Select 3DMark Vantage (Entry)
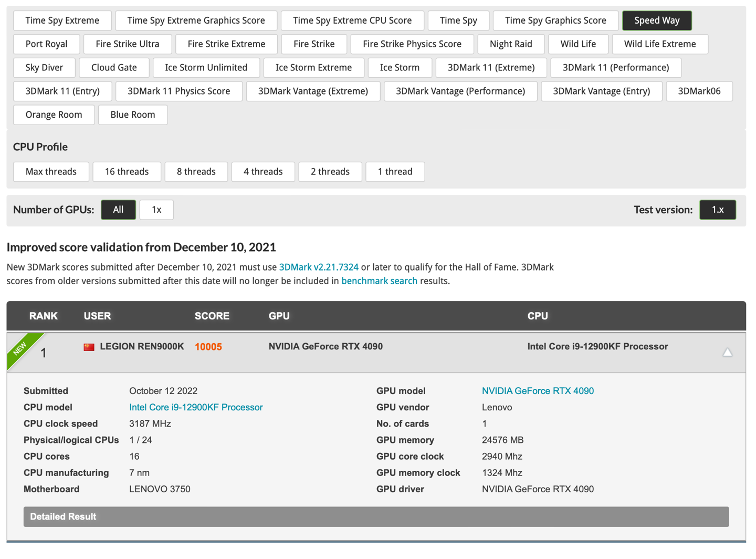The width and height of the screenshot is (756, 559). [601, 91]
